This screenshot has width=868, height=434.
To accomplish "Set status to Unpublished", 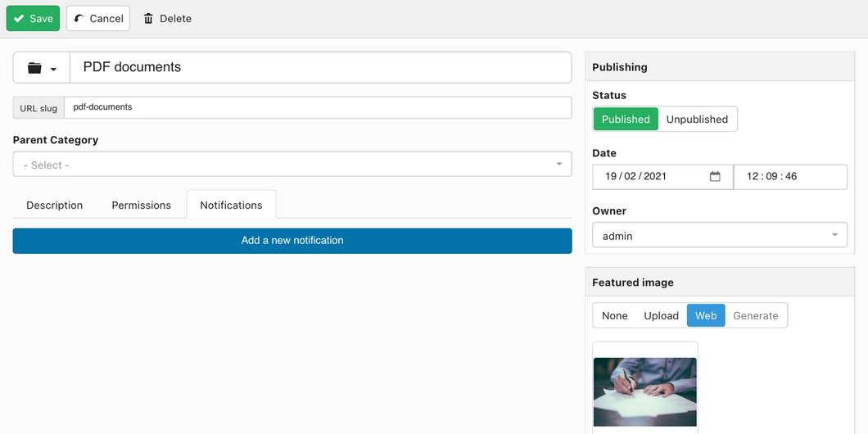I will click(x=697, y=119).
